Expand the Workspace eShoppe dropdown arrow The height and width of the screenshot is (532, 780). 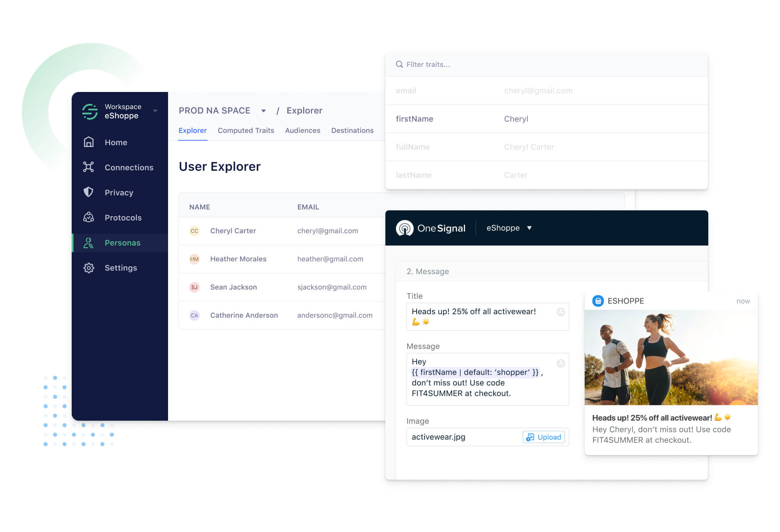(x=155, y=111)
